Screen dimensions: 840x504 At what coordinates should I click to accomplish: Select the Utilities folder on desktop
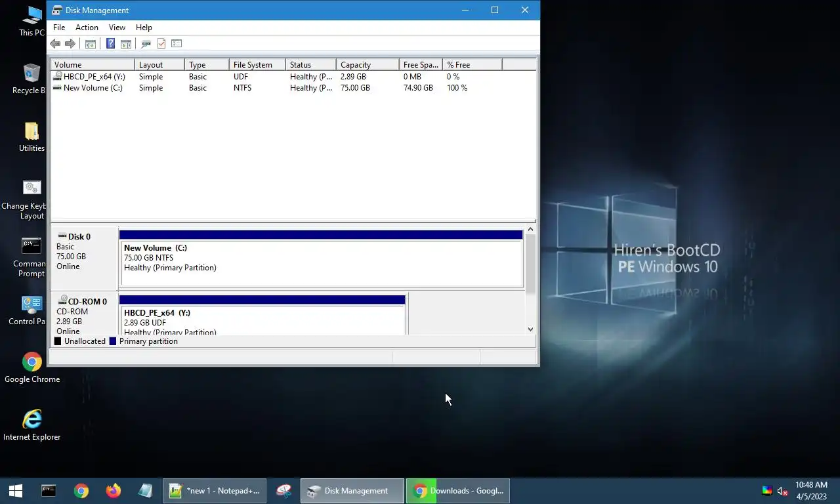31,136
